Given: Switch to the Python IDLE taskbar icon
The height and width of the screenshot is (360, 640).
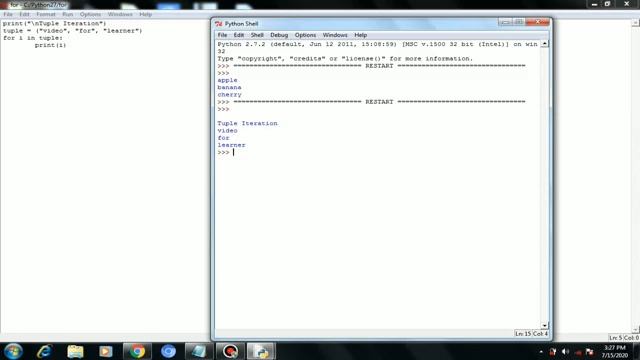Looking at the screenshot, I should tap(261, 351).
